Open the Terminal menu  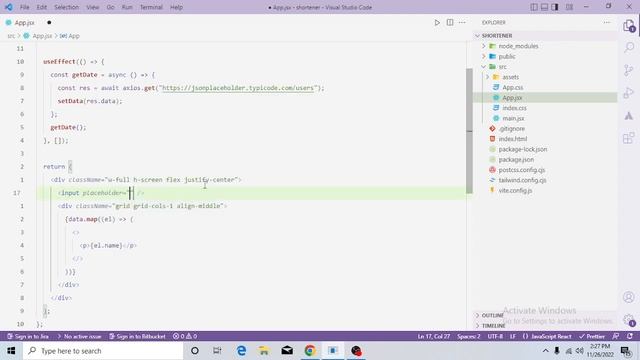pos(151,7)
